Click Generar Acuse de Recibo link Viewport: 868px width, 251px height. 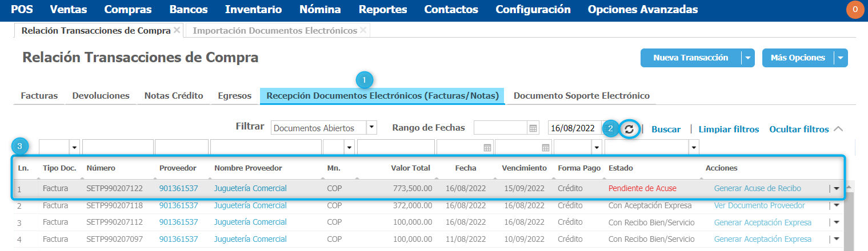click(757, 188)
